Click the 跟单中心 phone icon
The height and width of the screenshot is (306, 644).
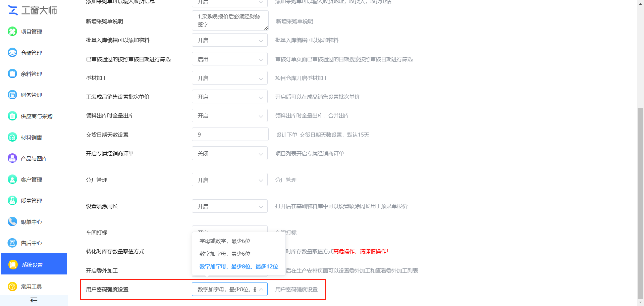(x=12, y=222)
